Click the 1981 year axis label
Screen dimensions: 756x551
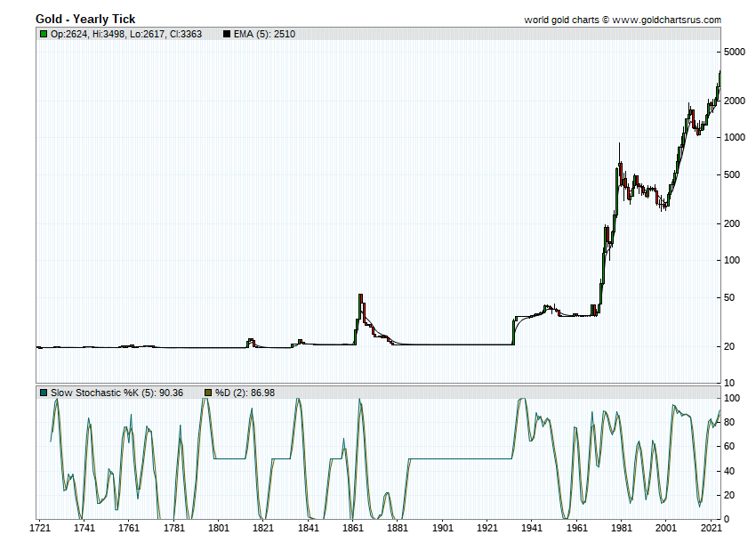tap(622, 527)
